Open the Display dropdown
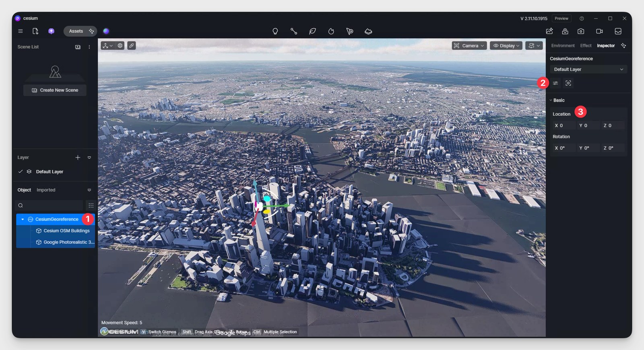Image resolution: width=644 pixels, height=350 pixels. [x=506, y=45]
